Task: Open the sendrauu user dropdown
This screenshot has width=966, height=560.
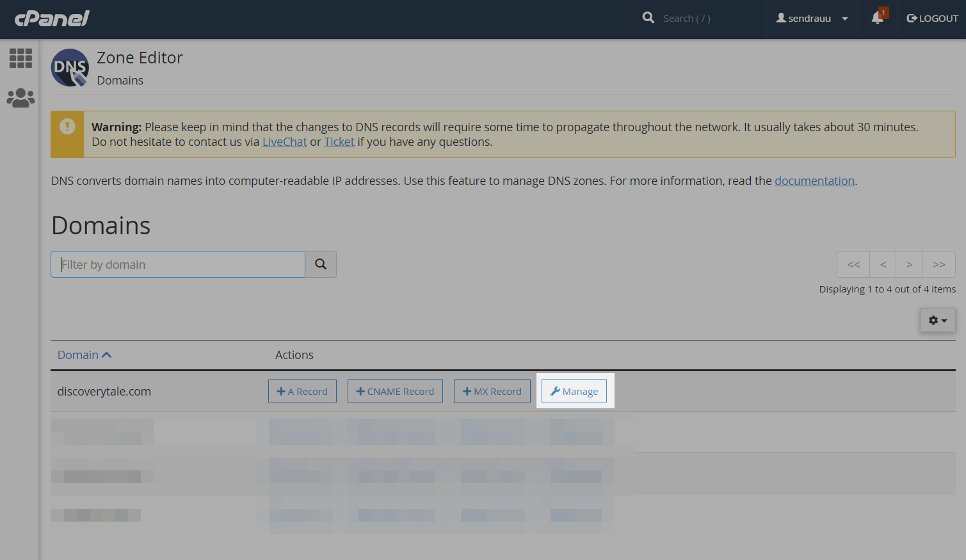Action: tap(812, 19)
